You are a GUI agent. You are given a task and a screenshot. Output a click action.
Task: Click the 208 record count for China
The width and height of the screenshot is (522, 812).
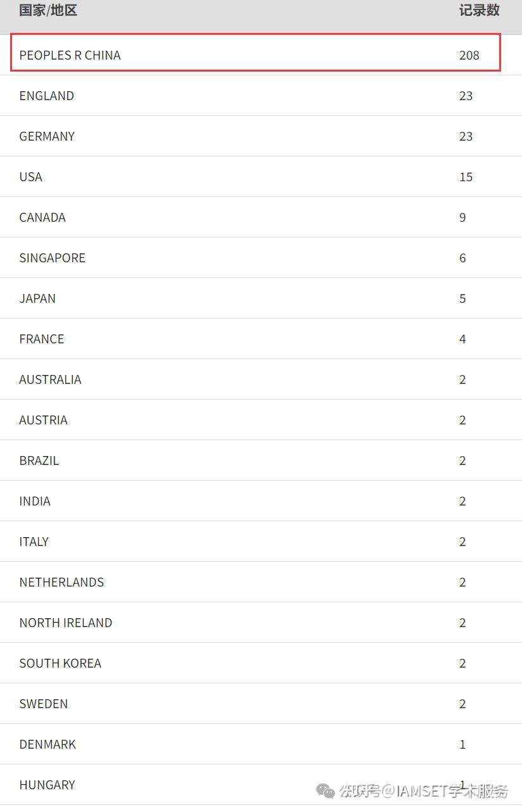(469, 55)
